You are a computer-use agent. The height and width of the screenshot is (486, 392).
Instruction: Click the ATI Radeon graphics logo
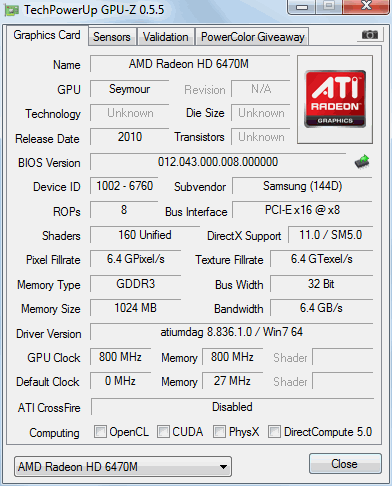tap(335, 99)
